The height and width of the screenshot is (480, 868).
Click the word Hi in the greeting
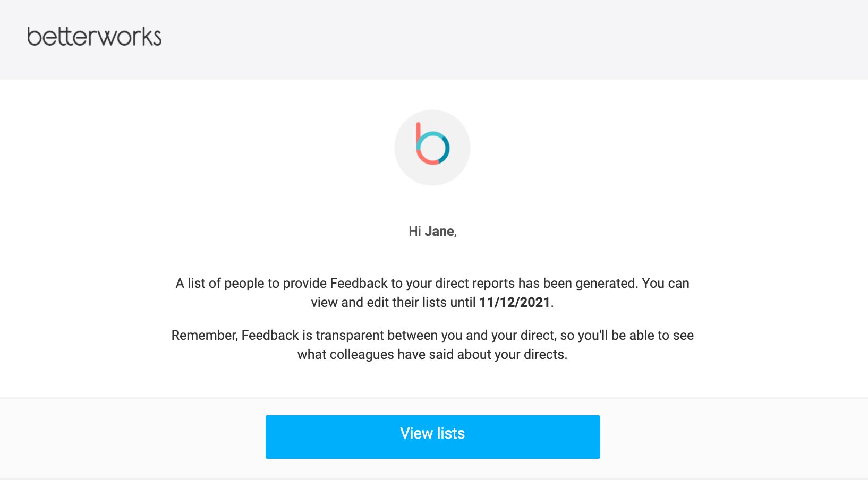pyautogui.click(x=415, y=232)
